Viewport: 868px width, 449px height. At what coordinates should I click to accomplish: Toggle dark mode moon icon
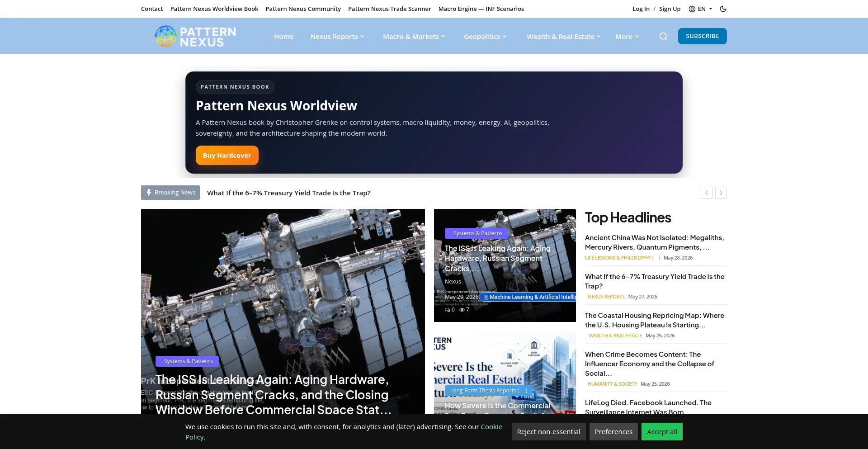(x=723, y=9)
